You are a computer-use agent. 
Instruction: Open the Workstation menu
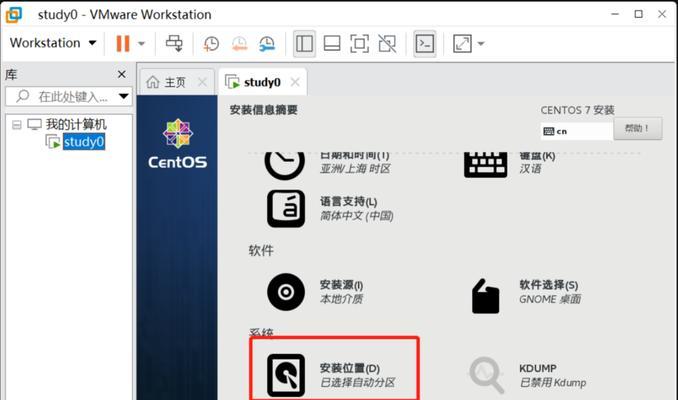coord(53,43)
